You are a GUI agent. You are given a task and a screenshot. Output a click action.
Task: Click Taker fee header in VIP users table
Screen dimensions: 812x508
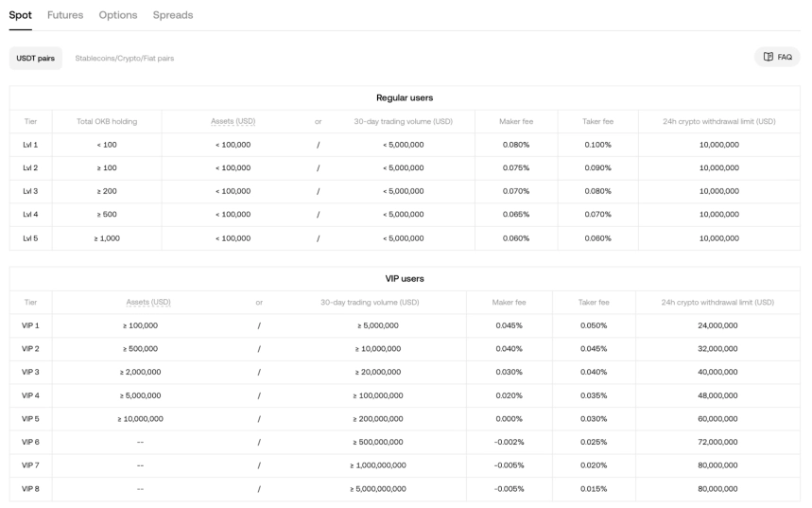(x=594, y=303)
